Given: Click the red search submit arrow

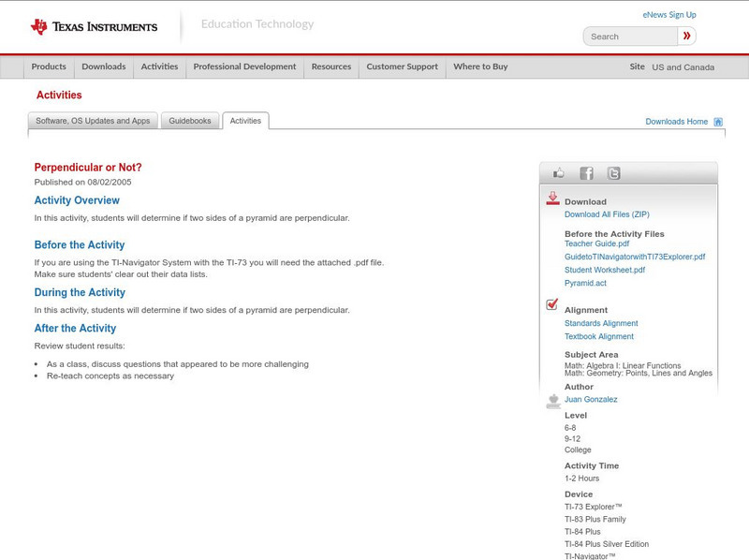Looking at the screenshot, I should tap(687, 37).
